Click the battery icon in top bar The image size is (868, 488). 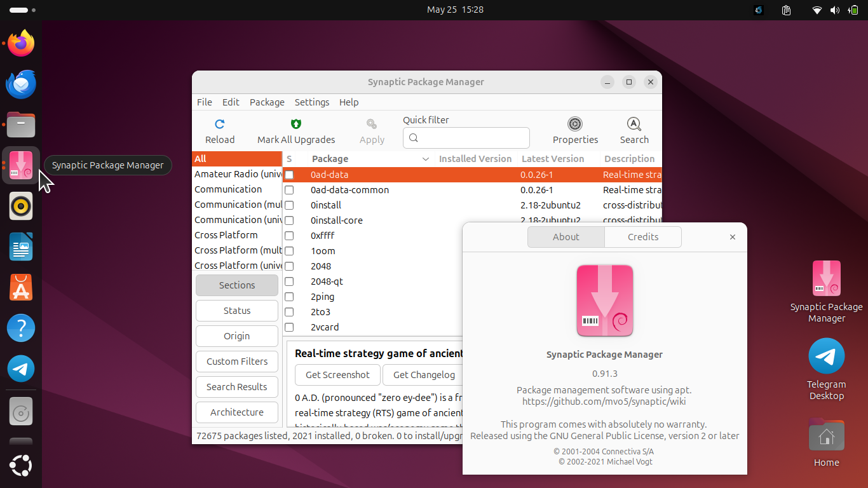853,10
